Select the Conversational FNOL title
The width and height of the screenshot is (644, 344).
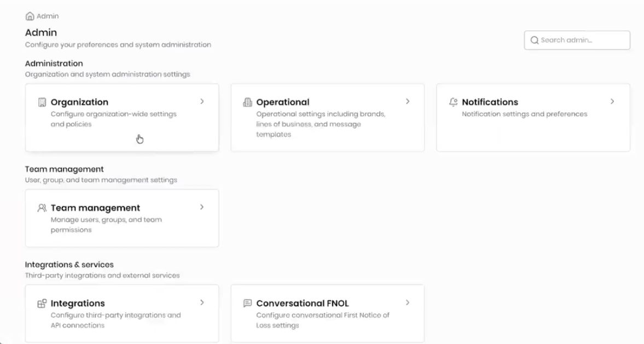click(303, 304)
